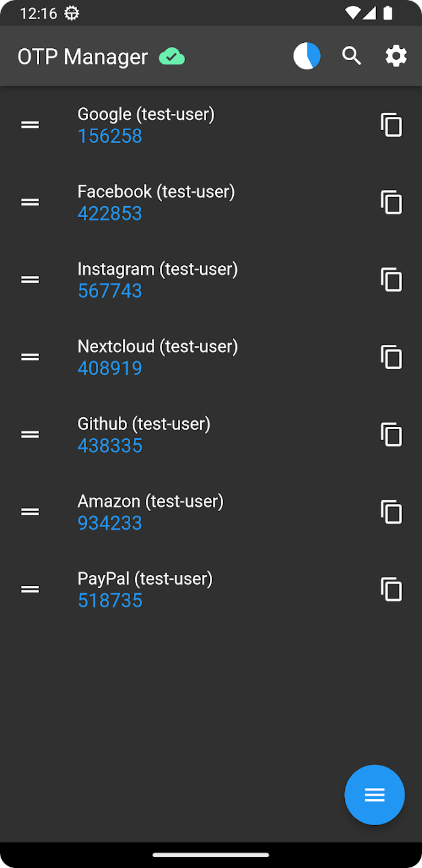
Task: Copy the Google OTP code
Action: click(391, 125)
